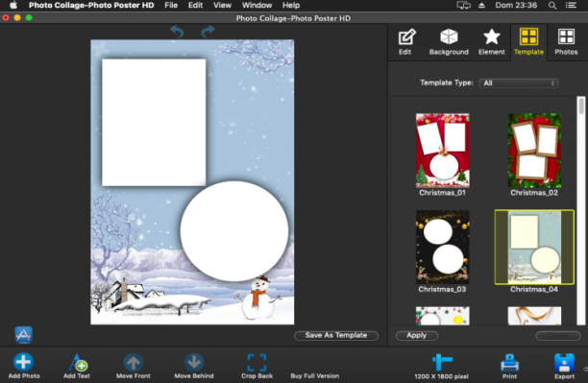
Task: Click the Photo Collage-Photo Poster HD app menu
Action: [x=91, y=5]
